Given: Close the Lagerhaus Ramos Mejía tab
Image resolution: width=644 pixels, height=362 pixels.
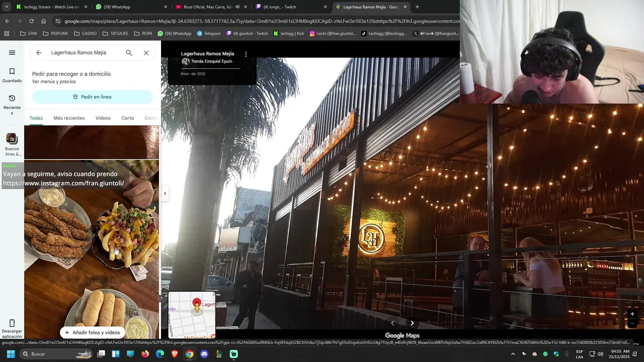Looking at the screenshot, I should [x=405, y=7].
